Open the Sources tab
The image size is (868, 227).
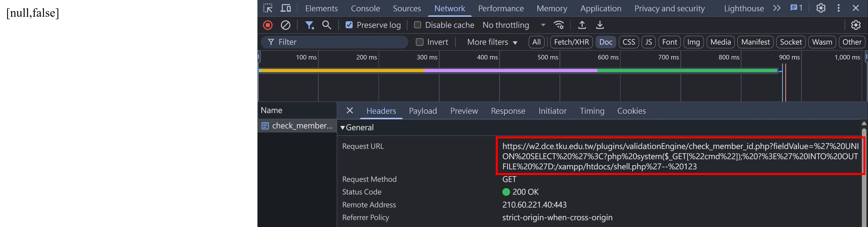click(407, 8)
